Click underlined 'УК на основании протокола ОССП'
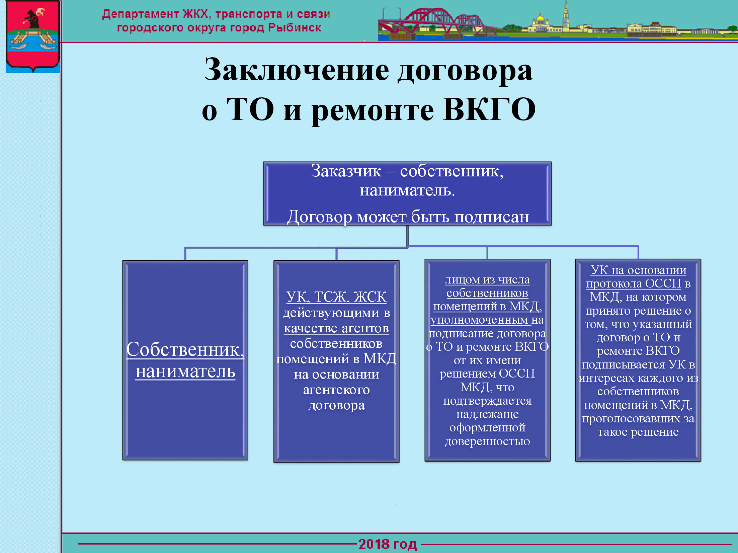 (x=638, y=277)
